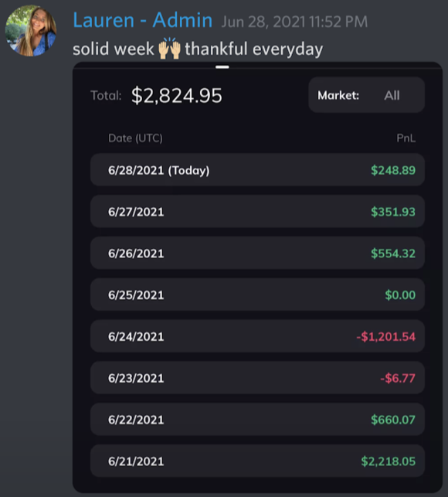
Task: Select the 6/26/2021 PnL row
Action: 257,253
